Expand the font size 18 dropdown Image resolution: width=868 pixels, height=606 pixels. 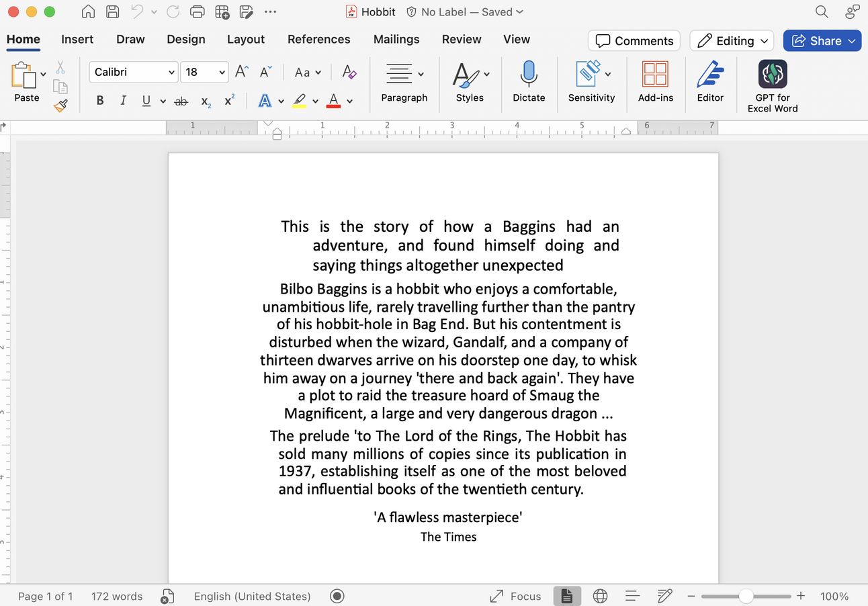coord(222,72)
